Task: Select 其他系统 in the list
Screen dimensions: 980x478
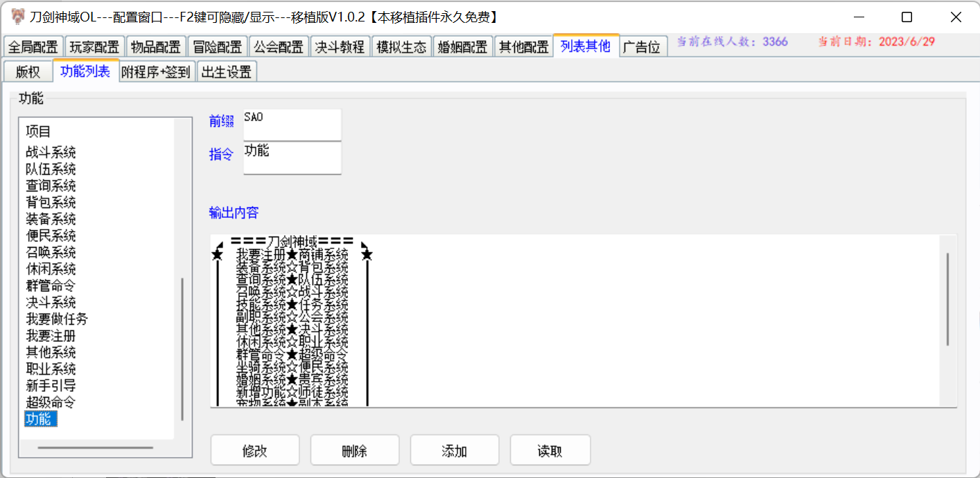Action: point(51,352)
